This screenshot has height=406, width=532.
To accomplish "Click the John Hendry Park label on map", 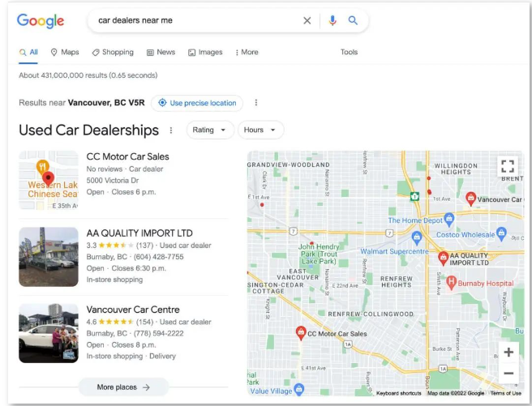I will pyautogui.click(x=319, y=254).
